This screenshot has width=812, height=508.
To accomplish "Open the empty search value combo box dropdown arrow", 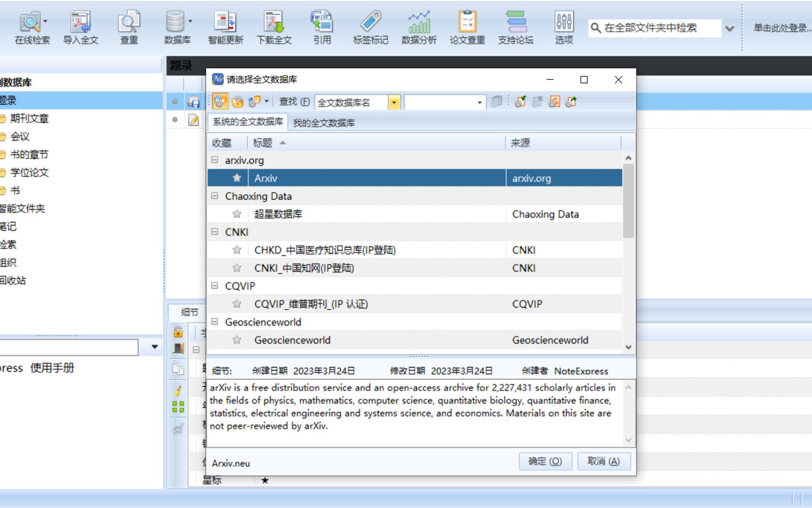I will [x=479, y=102].
